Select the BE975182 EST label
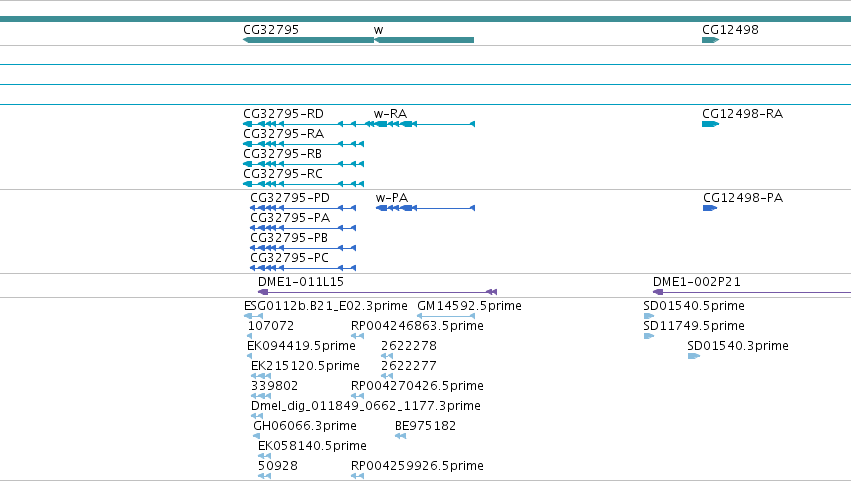The height and width of the screenshot is (481, 851). pos(426,427)
